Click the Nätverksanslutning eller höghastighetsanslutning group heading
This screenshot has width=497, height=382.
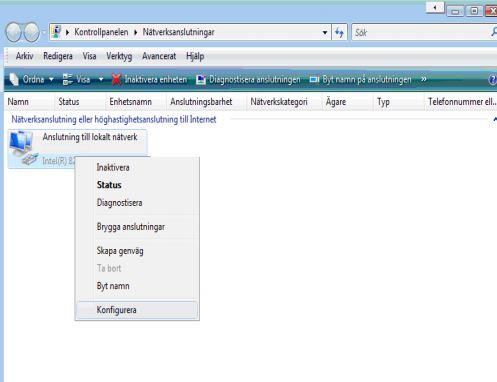click(x=114, y=119)
